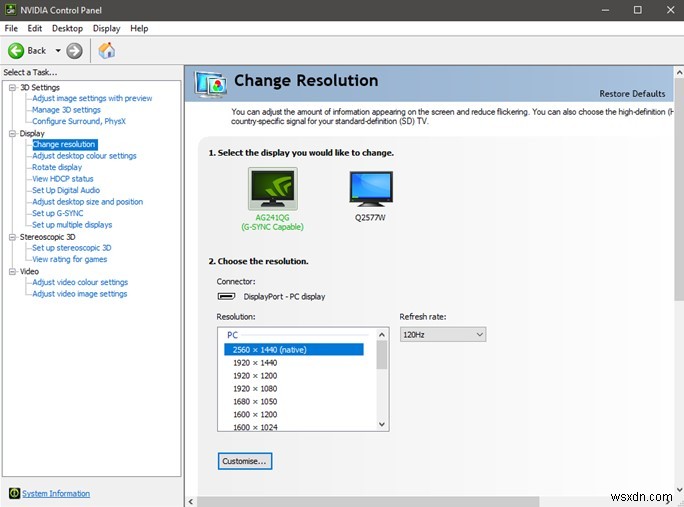Select 1920 × 1440 resolution
Image resolution: width=684 pixels, height=507 pixels.
coord(255,363)
